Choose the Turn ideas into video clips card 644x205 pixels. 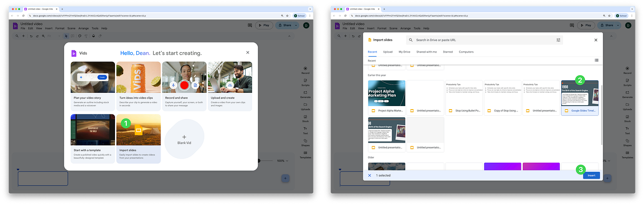(138, 86)
